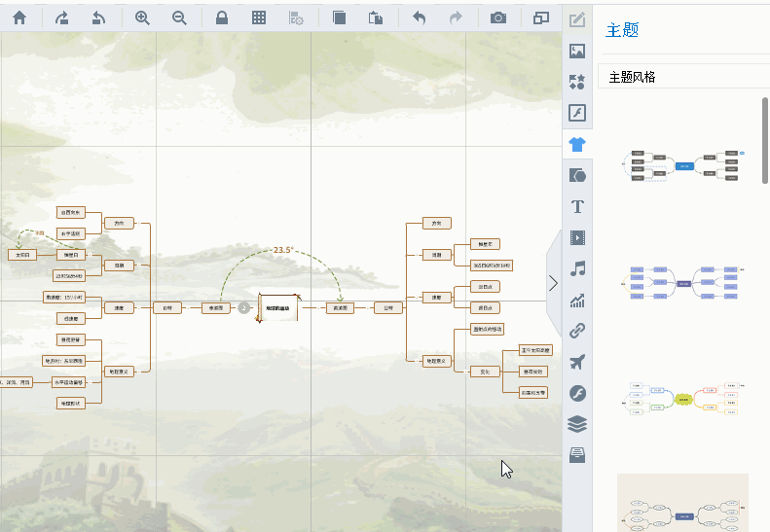
Task: Click the theme panel vertical scrollbar
Action: click(765, 141)
